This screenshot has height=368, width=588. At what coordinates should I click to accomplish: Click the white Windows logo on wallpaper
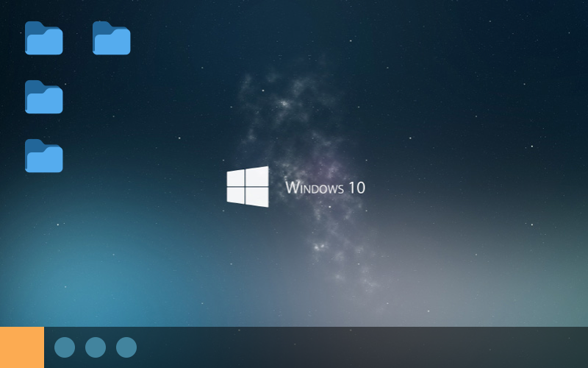point(248,187)
